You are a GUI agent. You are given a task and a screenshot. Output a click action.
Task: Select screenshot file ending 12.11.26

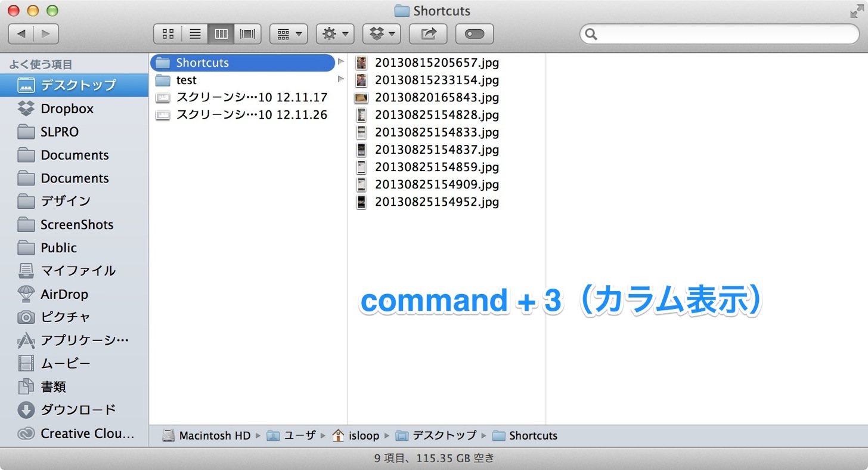[x=243, y=115]
